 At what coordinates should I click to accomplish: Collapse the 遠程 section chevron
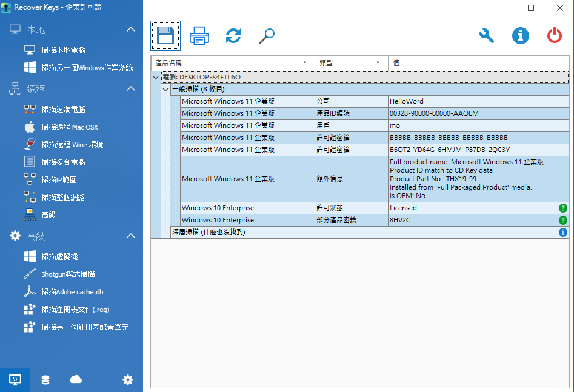(x=131, y=88)
